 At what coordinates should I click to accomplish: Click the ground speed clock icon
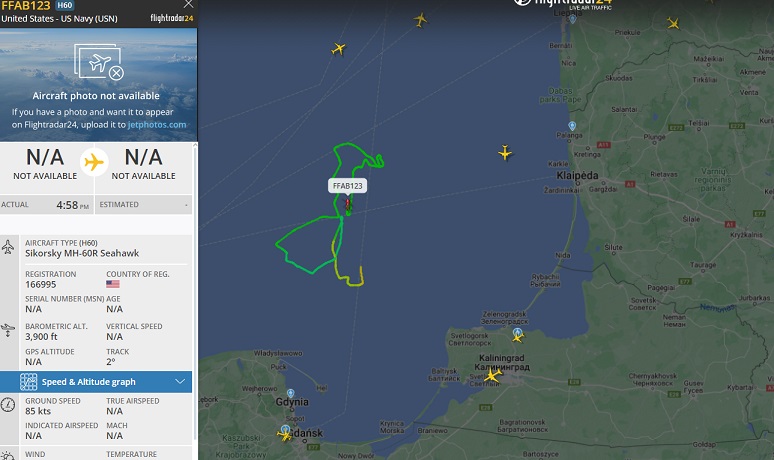click(8, 405)
